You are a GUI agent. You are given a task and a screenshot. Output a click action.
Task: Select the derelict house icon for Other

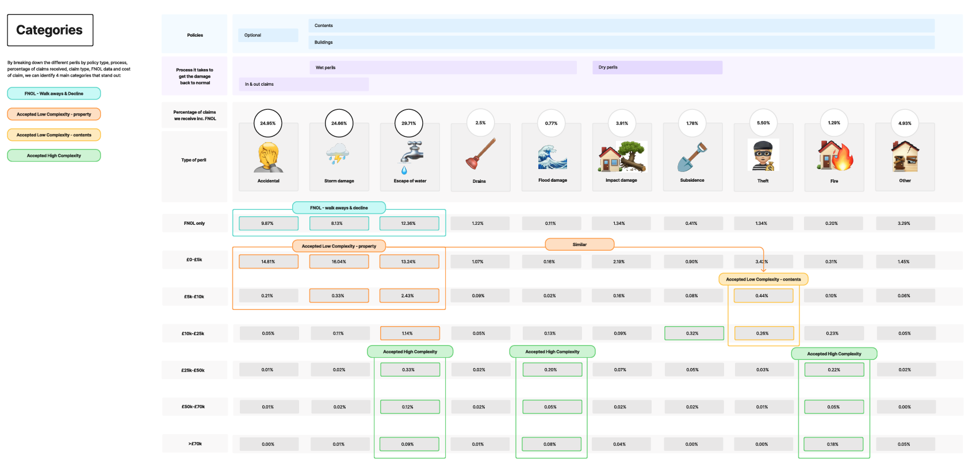[905, 157]
